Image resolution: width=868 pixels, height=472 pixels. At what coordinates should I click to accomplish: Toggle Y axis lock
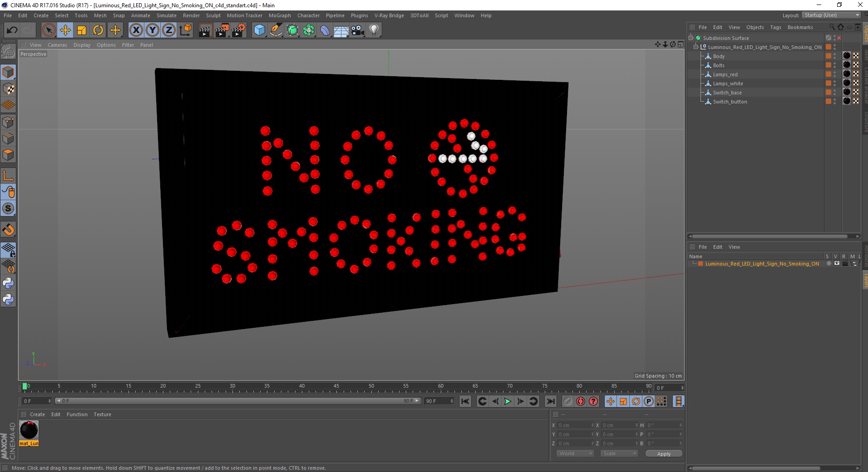153,30
